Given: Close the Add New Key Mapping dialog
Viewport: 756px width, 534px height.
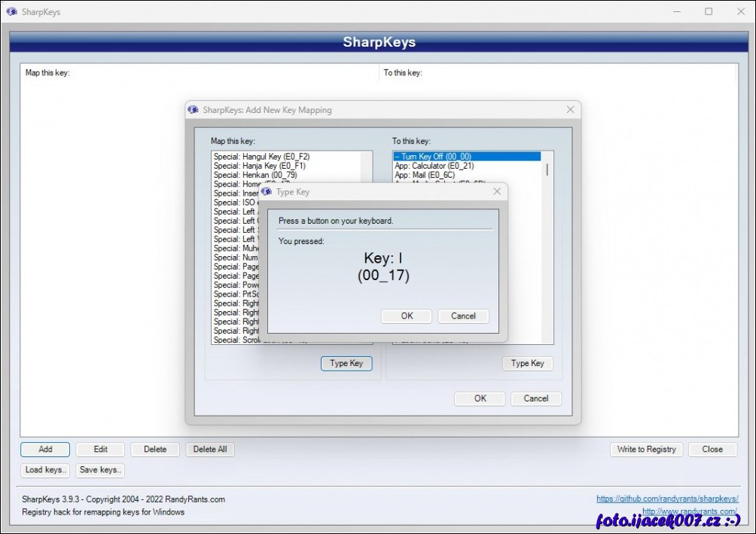Looking at the screenshot, I should 570,110.
